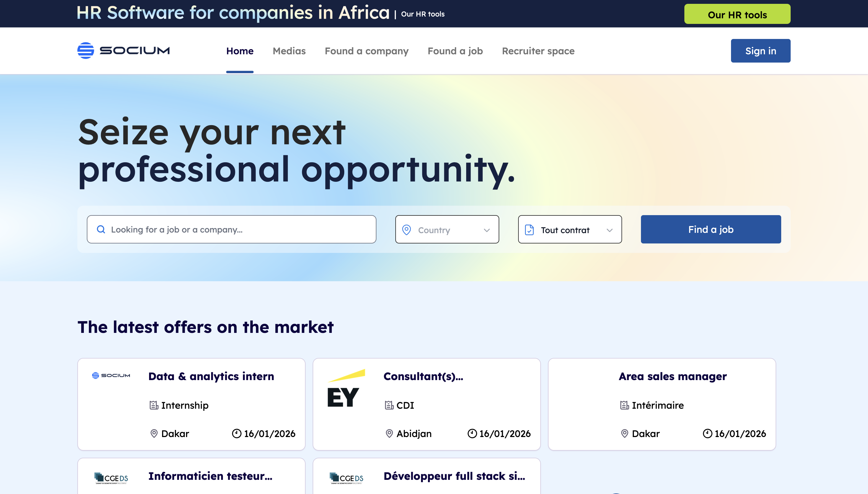Click the CGE DS logo on the Informaticien testeur card
Screen dimensions: 868x494
pos(111,478)
